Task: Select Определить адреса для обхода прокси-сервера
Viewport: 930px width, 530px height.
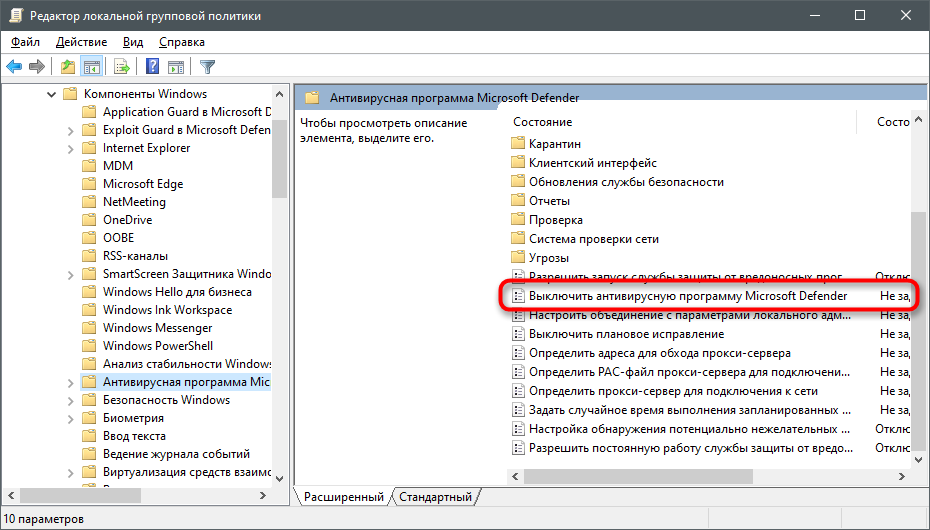Action: [710, 353]
